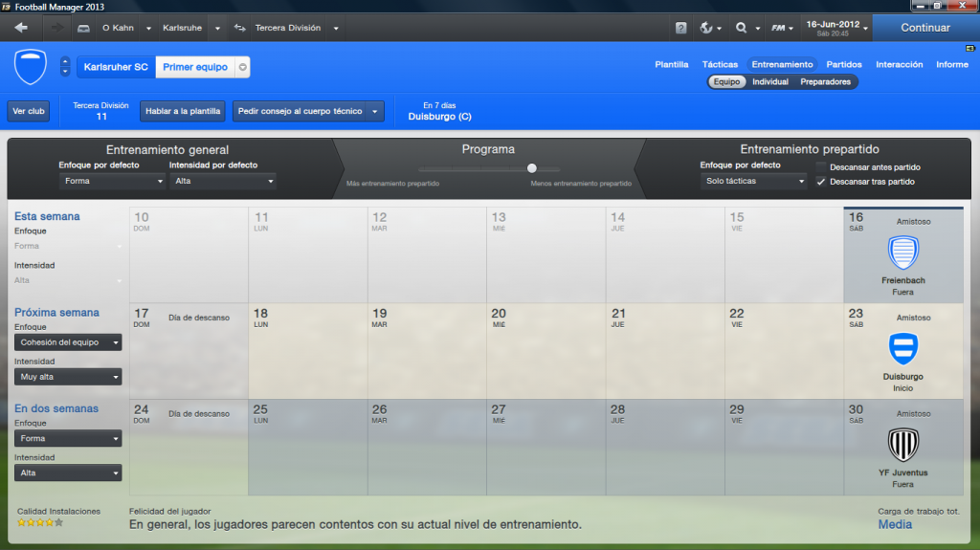Screen dimensions: 980x550
Task: Switch to Preparadores sub-tab
Action: point(825,82)
